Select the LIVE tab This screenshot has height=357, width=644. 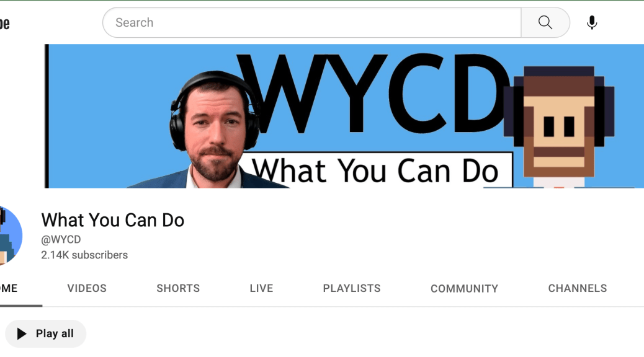point(261,288)
